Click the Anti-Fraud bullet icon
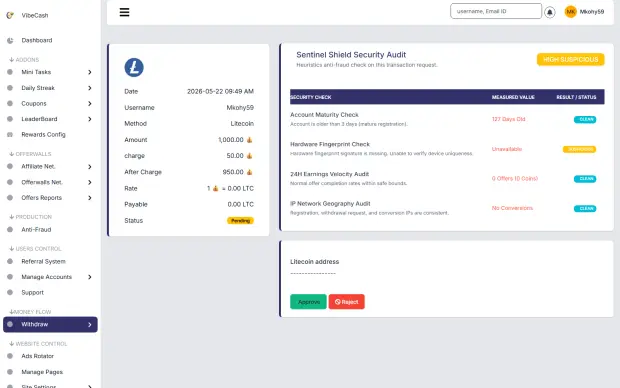The height and width of the screenshot is (388, 620). coord(10,229)
